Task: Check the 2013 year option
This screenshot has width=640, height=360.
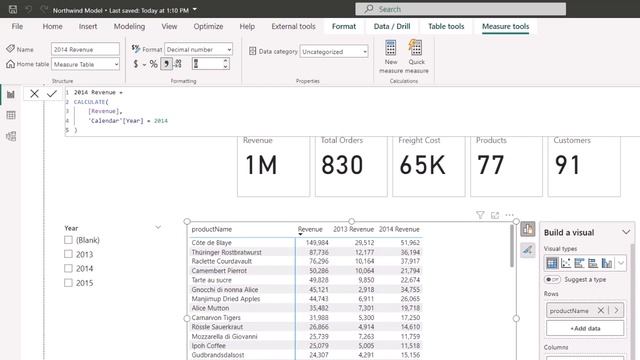Action: click(68, 254)
